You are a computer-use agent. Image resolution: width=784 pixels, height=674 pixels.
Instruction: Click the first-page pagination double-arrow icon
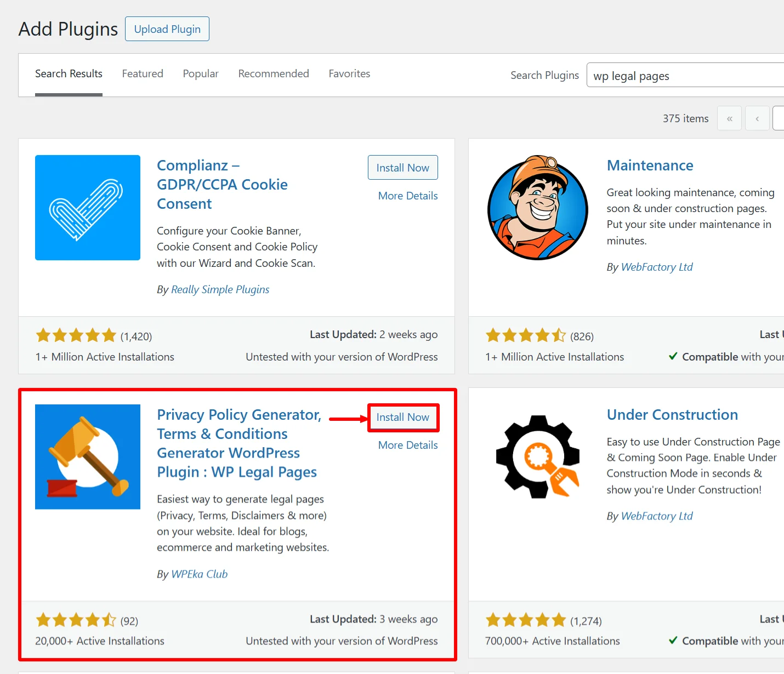[x=729, y=118]
